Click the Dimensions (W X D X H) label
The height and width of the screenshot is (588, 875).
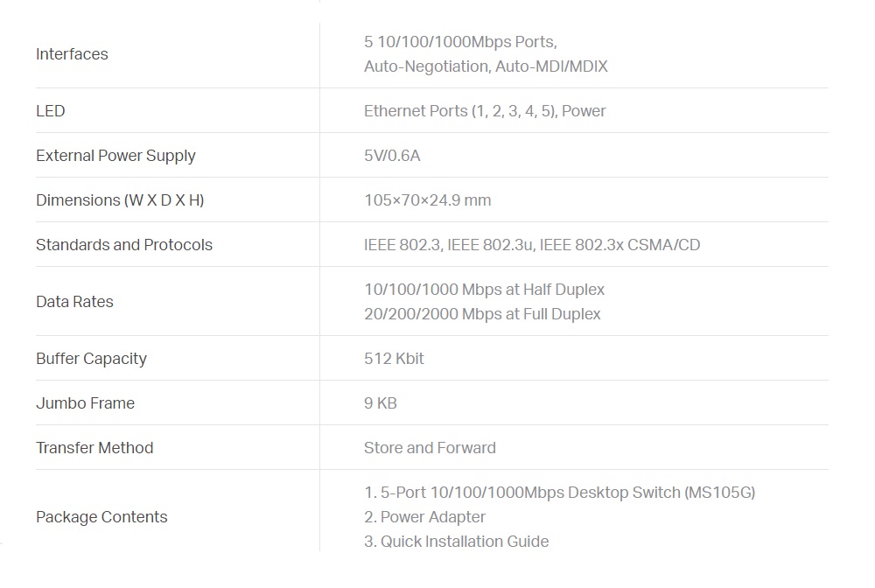120,200
